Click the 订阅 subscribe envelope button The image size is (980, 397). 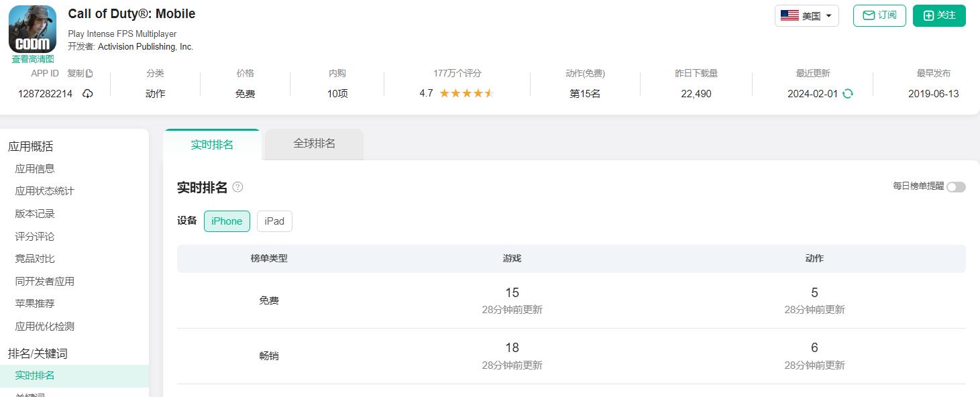tap(879, 15)
